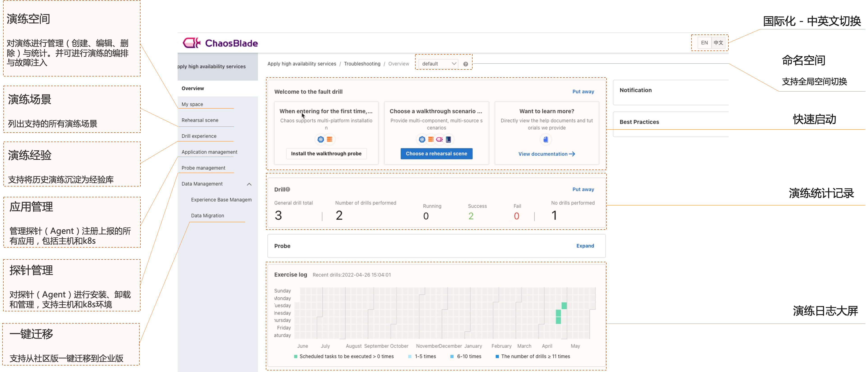The width and height of the screenshot is (868, 372).
Task: Click the ChaosBlade logo icon
Action: tap(191, 43)
